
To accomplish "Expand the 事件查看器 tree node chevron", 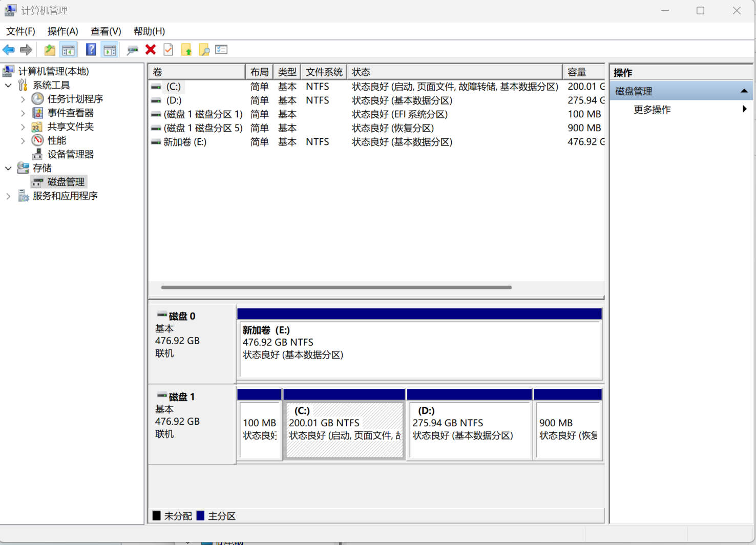I will click(x=23, y=113).
